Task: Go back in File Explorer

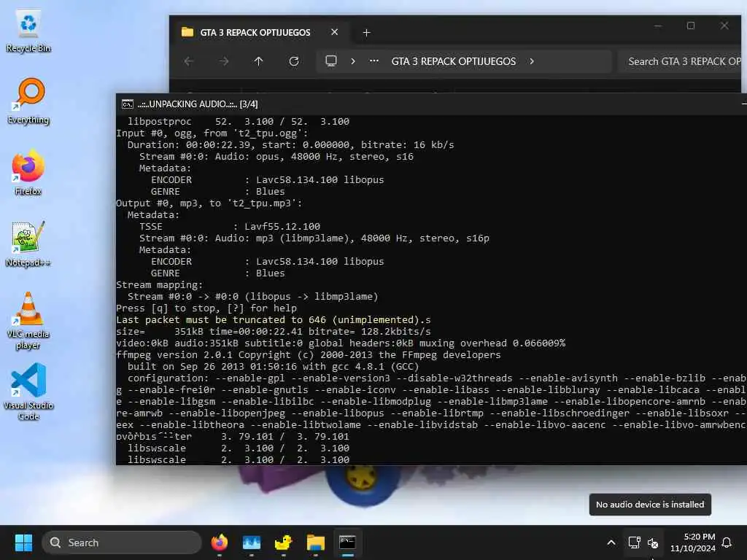Action: 189,61
